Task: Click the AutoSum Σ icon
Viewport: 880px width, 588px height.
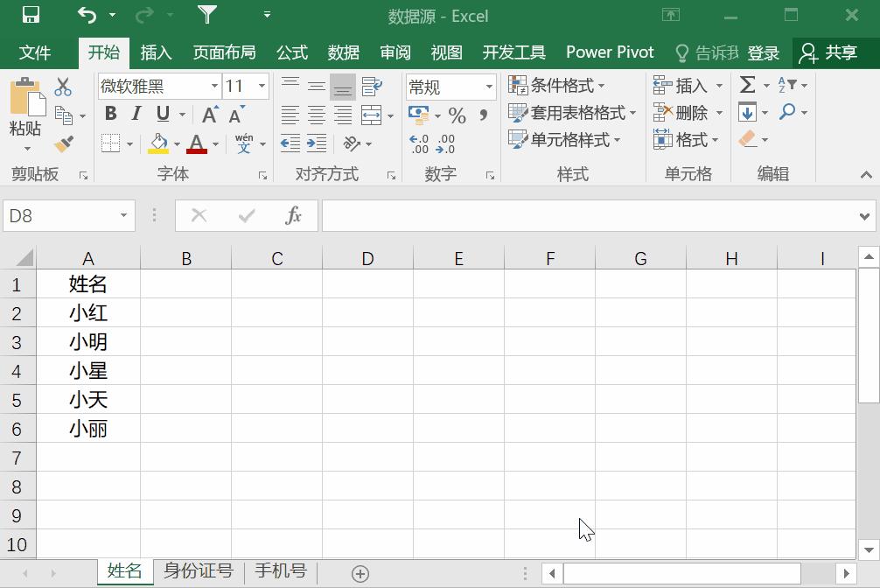Action: point(745,85)
